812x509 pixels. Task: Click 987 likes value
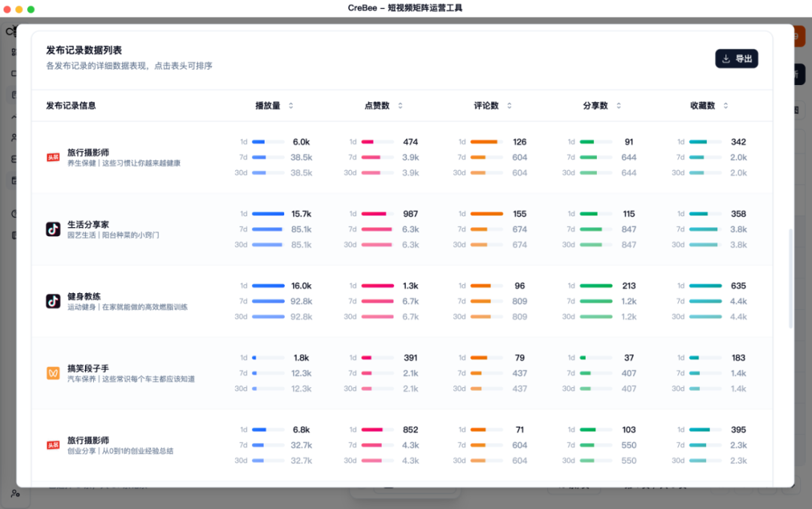point(411,214)
